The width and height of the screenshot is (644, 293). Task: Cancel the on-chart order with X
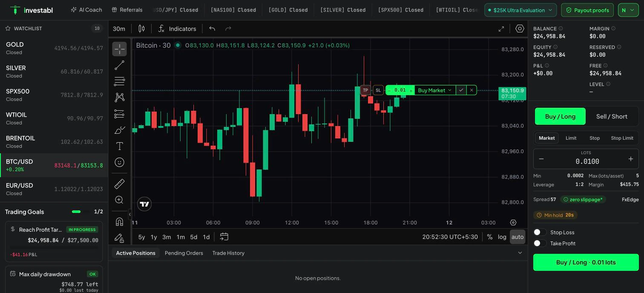click(471, 90)
